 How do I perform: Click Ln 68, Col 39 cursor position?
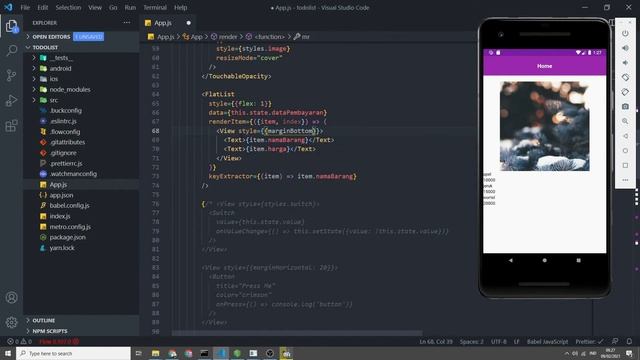point(436,341)
